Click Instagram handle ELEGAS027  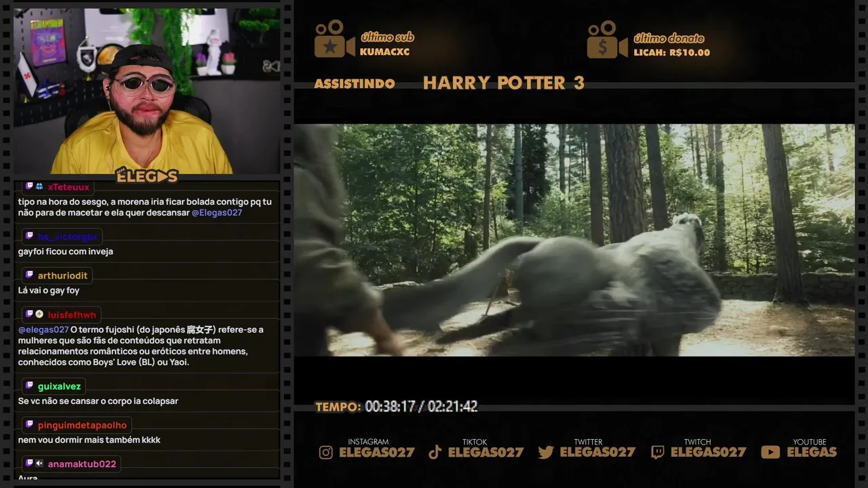pos(376,452)
